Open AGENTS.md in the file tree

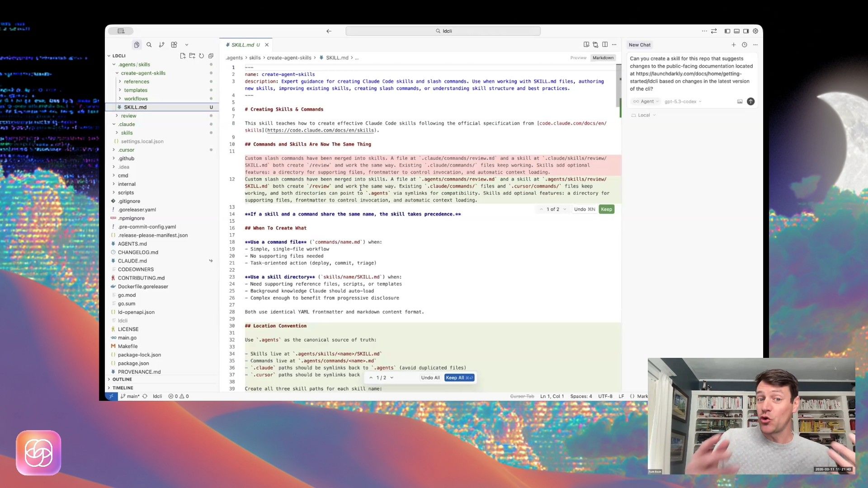(132, 244)
